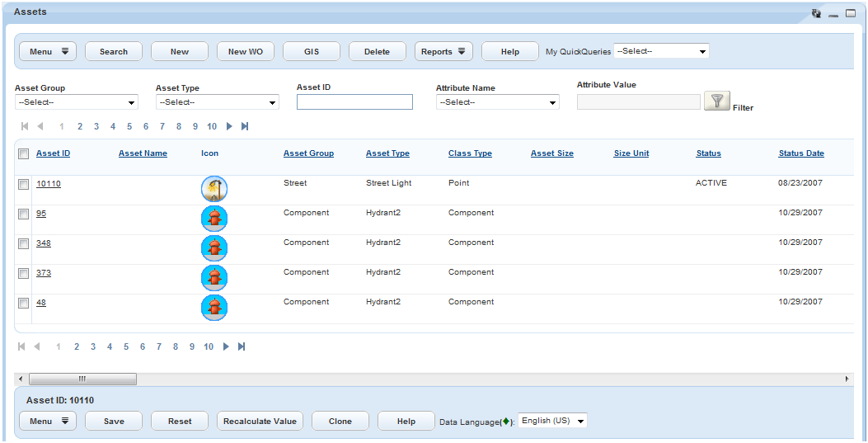Click the green diamond Data Language icon

point(505,421)
